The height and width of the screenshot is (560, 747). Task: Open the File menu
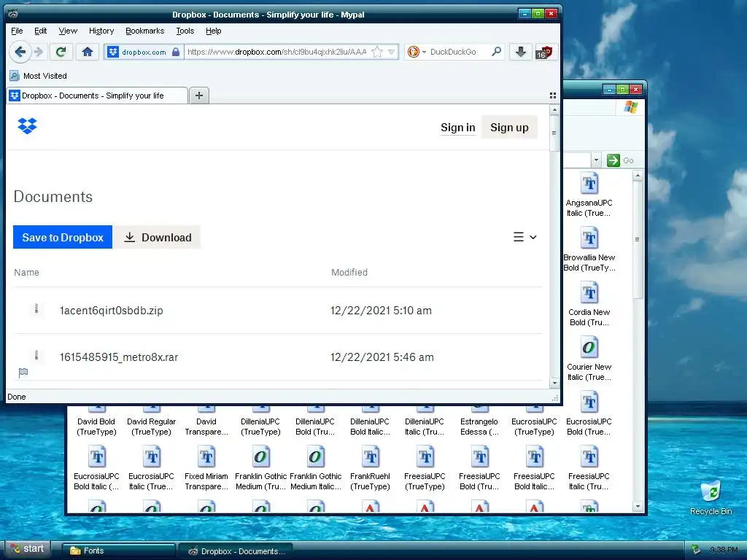point(18,31)
